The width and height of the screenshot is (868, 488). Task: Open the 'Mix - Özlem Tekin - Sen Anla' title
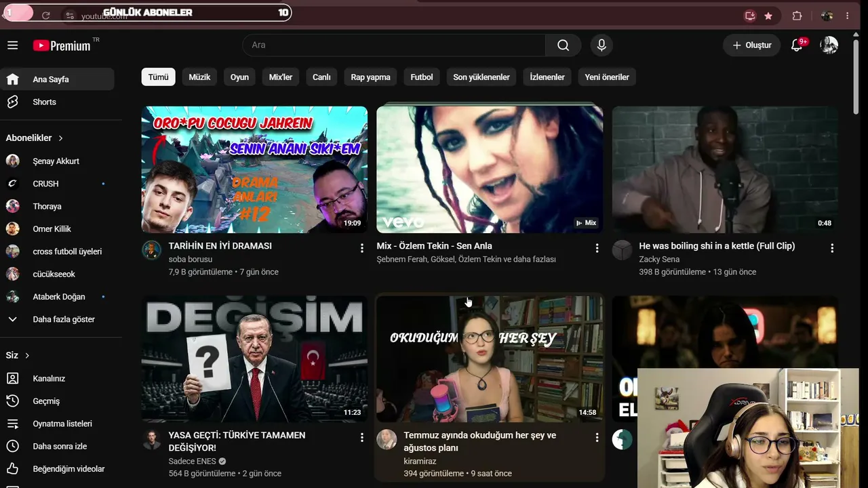pos(434,246)
